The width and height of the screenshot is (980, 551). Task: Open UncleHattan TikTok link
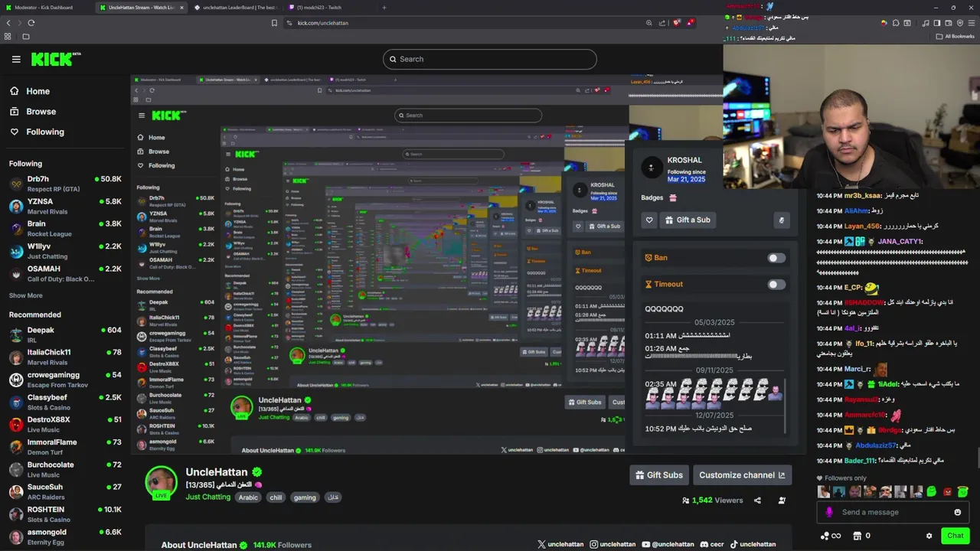point(753,544)
